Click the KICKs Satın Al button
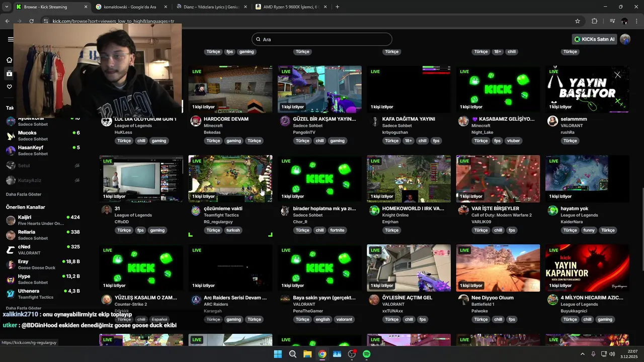The image size is (644, 362). pos(594,39)
